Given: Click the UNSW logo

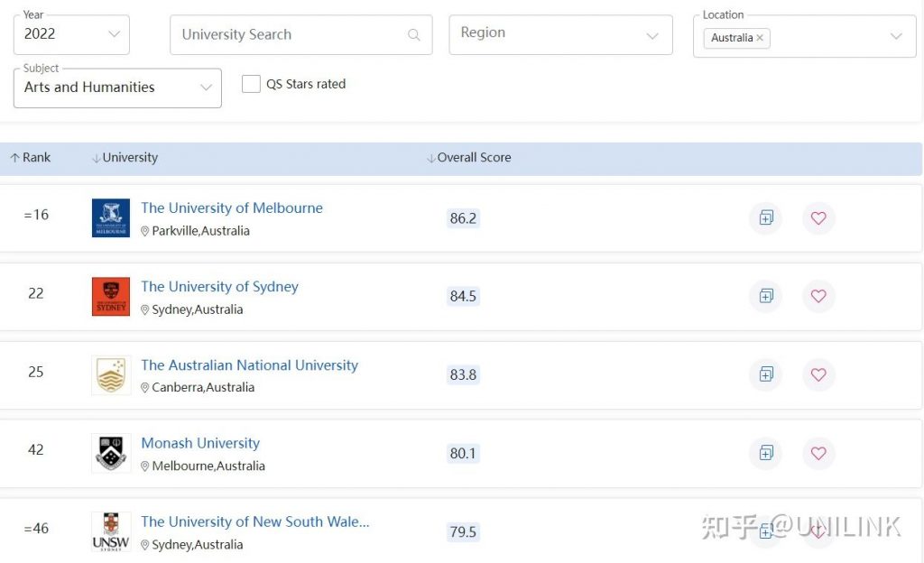Looking at the screenshot, I should (111, 531).
